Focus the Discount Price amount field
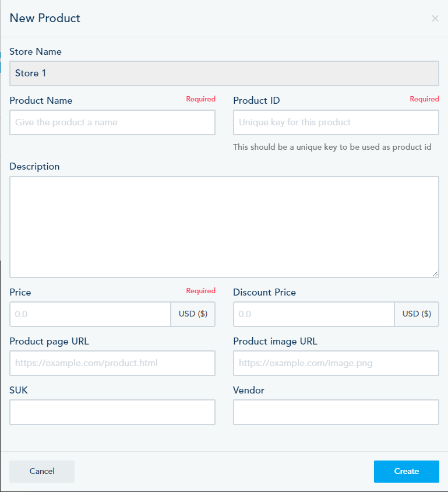The image size is (448, 492). tap(314, 314)
